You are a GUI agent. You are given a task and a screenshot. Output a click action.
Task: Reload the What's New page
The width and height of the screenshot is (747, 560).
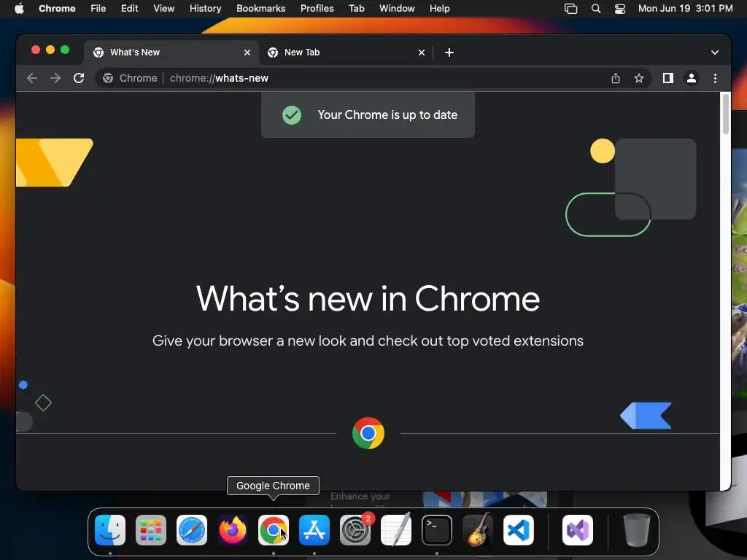[79, 78]
